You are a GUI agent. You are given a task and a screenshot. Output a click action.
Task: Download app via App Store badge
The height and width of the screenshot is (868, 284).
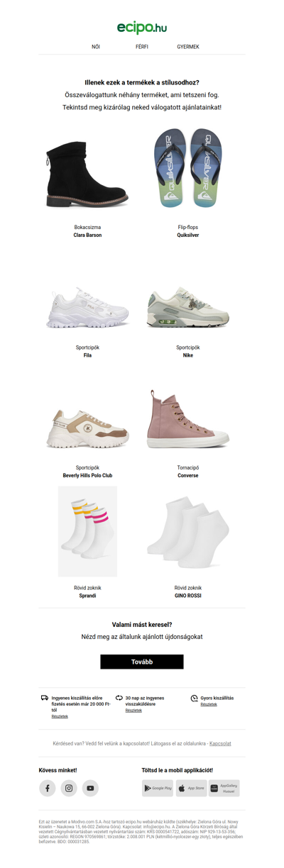tap(191, 788)
